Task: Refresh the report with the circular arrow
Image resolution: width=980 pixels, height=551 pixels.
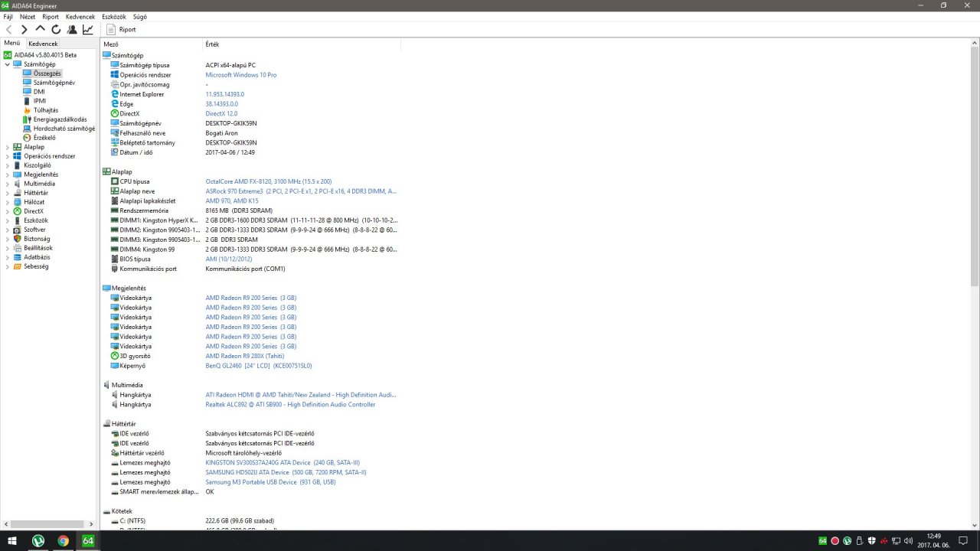Action: click(x=56, y=29)
